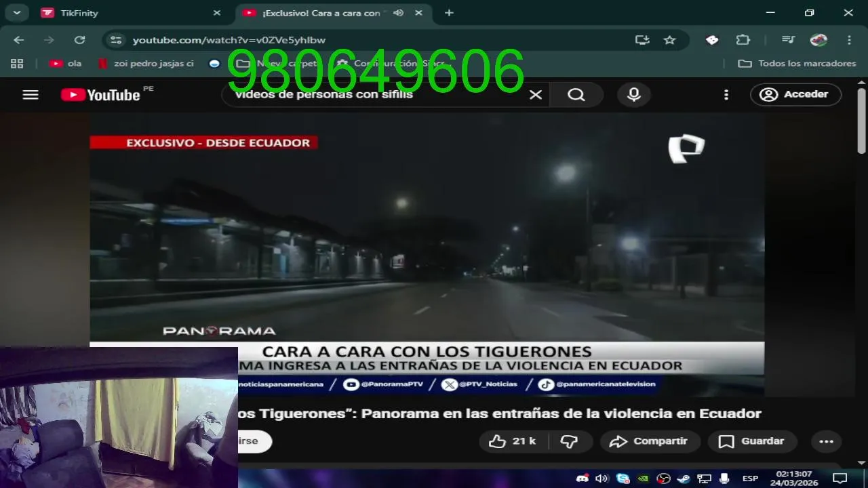Open a new browser tab
This screenshot has width=868, height=488.
449,13
